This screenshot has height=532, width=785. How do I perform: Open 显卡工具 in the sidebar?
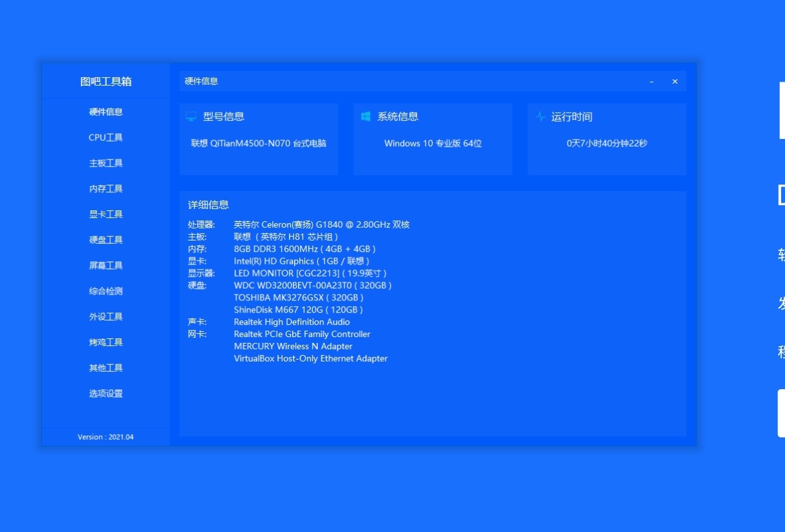(106, 214)
